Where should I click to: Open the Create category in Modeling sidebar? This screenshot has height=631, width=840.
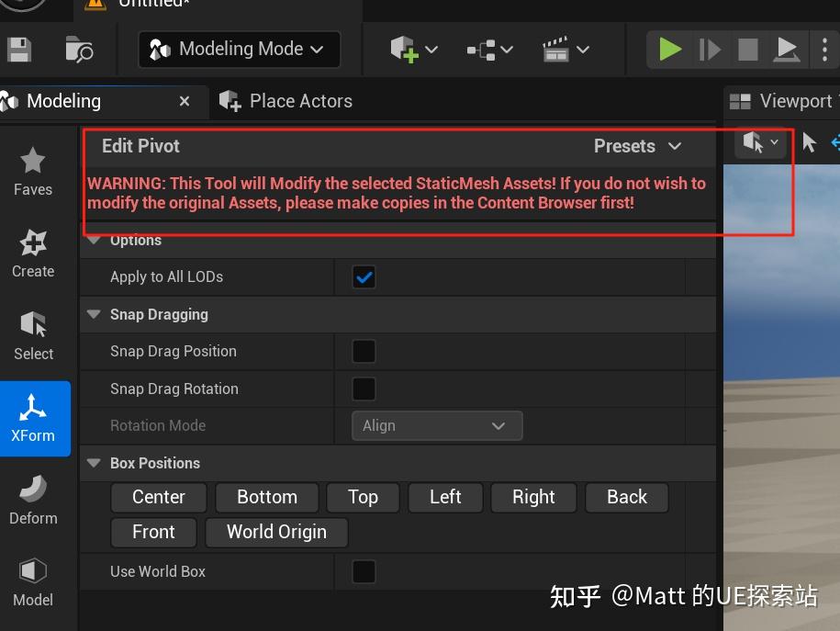[33, 253]
